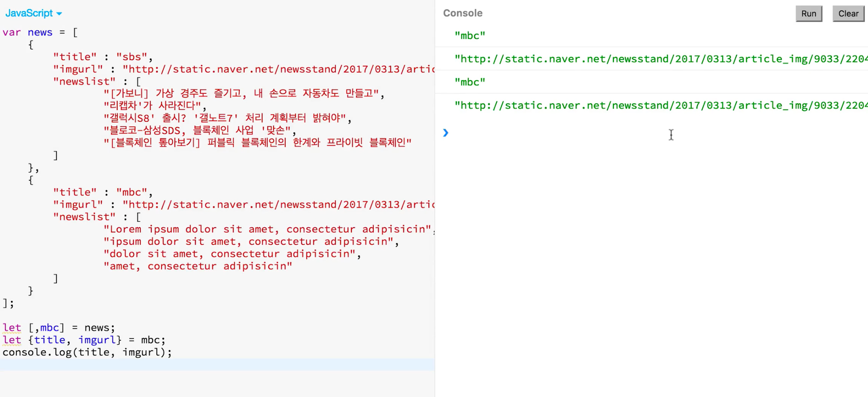Click the imgurl line under sbs title
The height and width of the screenshot is (397, 868).
244,69
